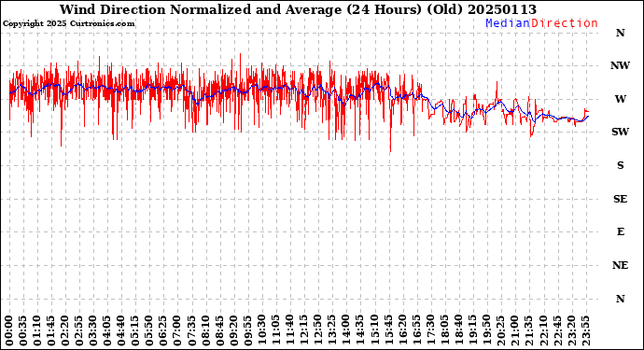
Task: Click the SW label on the direction axis
Action: (620, 132)
